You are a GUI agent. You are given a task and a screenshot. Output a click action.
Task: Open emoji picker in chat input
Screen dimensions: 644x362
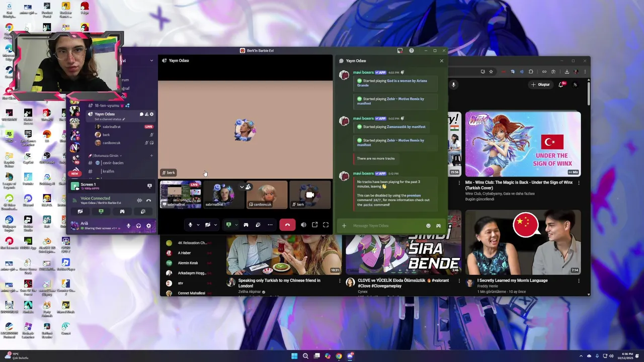tap(428, 226)
